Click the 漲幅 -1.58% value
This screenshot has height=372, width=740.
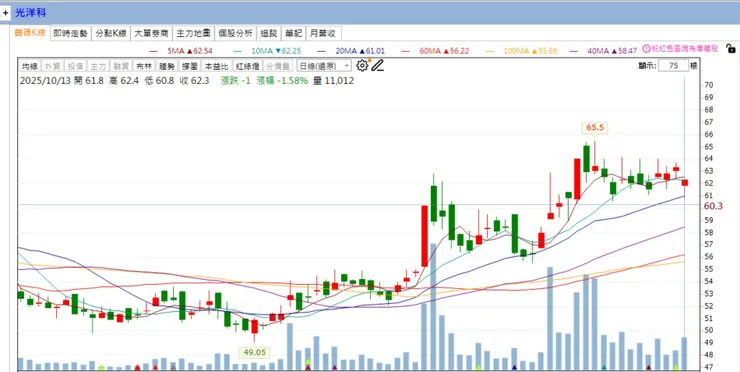pos(282,81)
